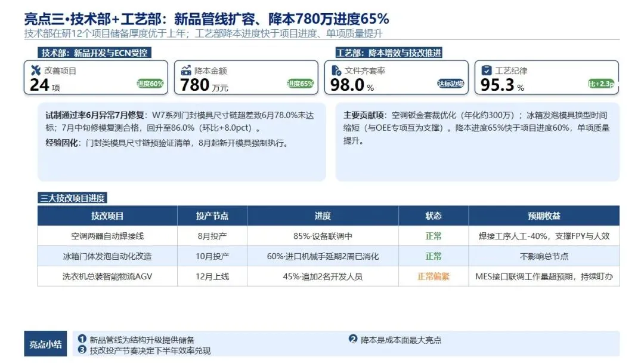
Task: Click the 85%·设备联调中 progress cell
Action: click(323, 236)
